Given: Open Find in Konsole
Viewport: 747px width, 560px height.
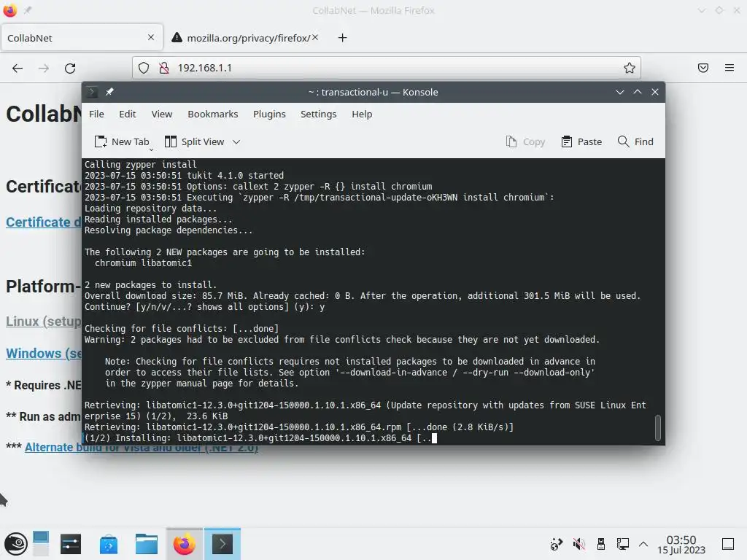Looking at the screenshot, I should 635,142.
